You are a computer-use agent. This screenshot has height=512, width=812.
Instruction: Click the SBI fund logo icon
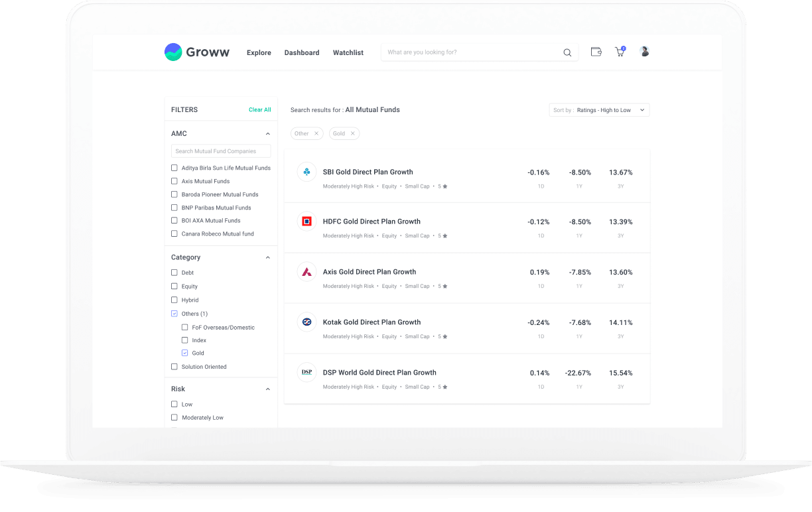coord(306,172)
